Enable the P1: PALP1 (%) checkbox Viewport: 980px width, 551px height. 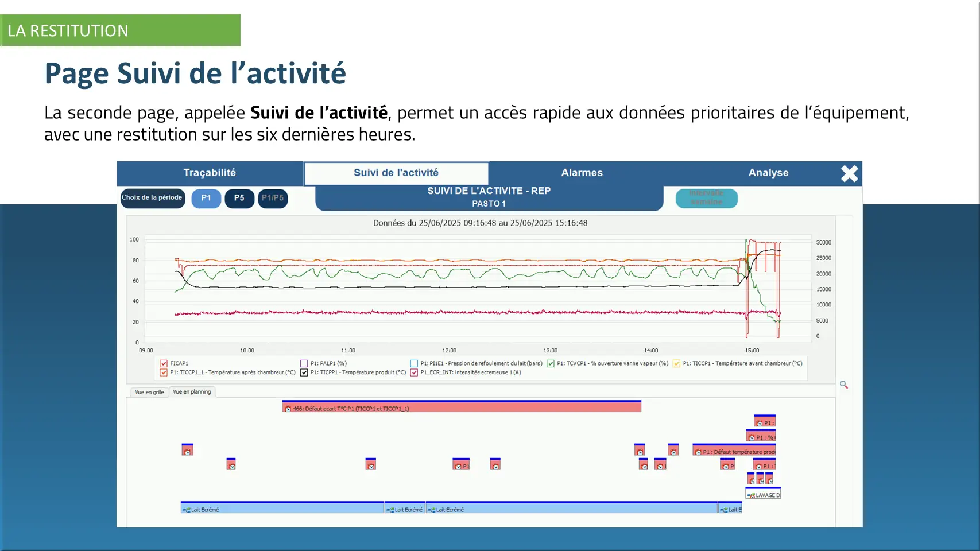(304, 363)
